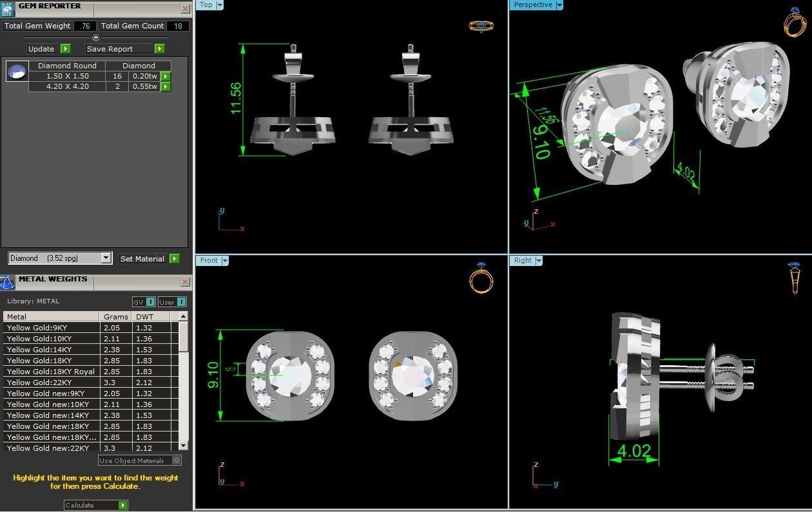The height and width of the screenshot is (512, 812).
Task: Click the 4.02 dimension in Right viewport
Action: pos(633,451)
